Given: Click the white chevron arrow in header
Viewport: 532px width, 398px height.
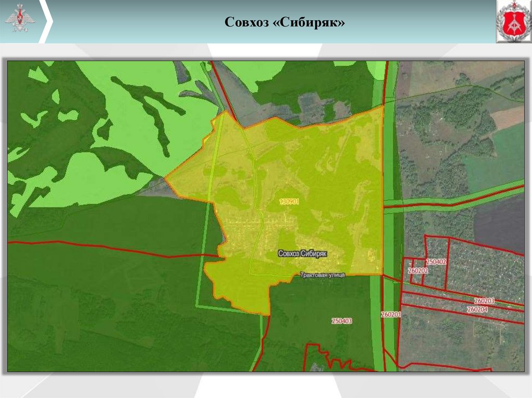Looking at the screenshot, I should click(45, 21).
